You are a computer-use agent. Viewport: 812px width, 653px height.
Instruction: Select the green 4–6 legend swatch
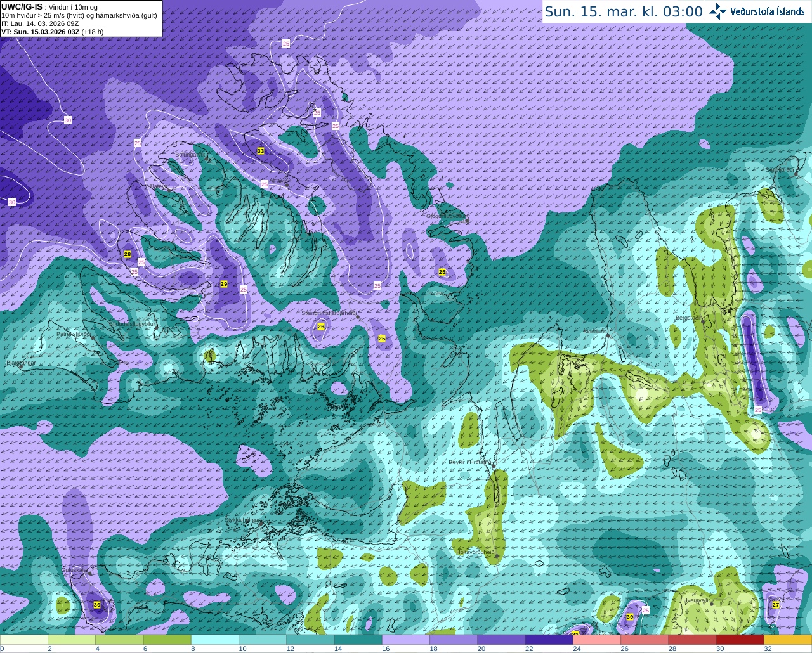click(119, 640)
